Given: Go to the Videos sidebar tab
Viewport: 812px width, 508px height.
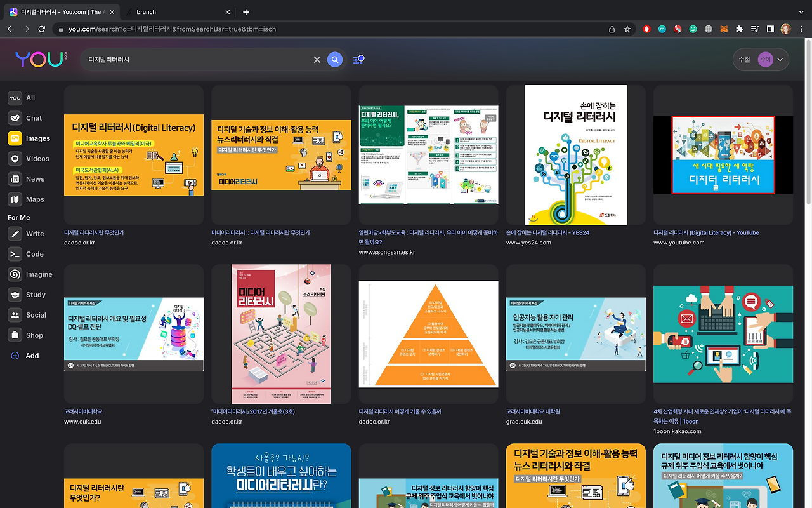Looking at the screenshot, I should [x=29, y=159].
